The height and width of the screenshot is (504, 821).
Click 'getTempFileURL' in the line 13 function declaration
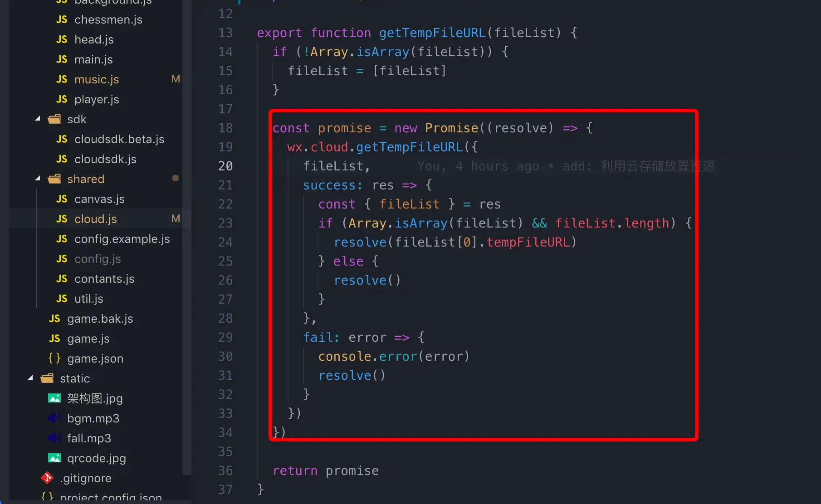point(432,33)
